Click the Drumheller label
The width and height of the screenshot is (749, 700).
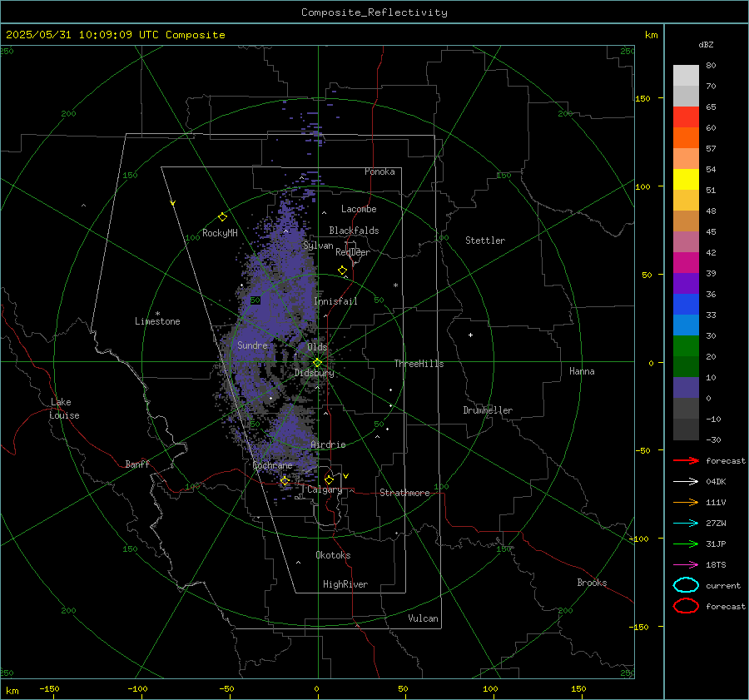(488, 410)
